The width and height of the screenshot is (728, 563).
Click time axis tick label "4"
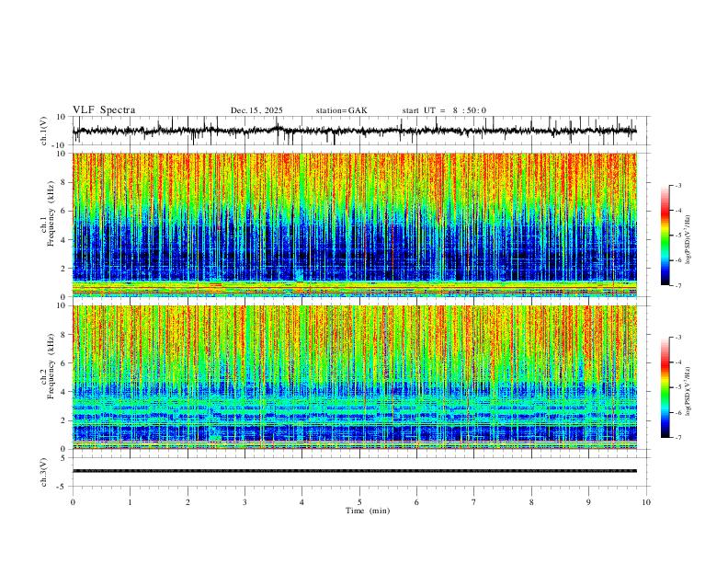pyautogui.click(x=301, y=502)
